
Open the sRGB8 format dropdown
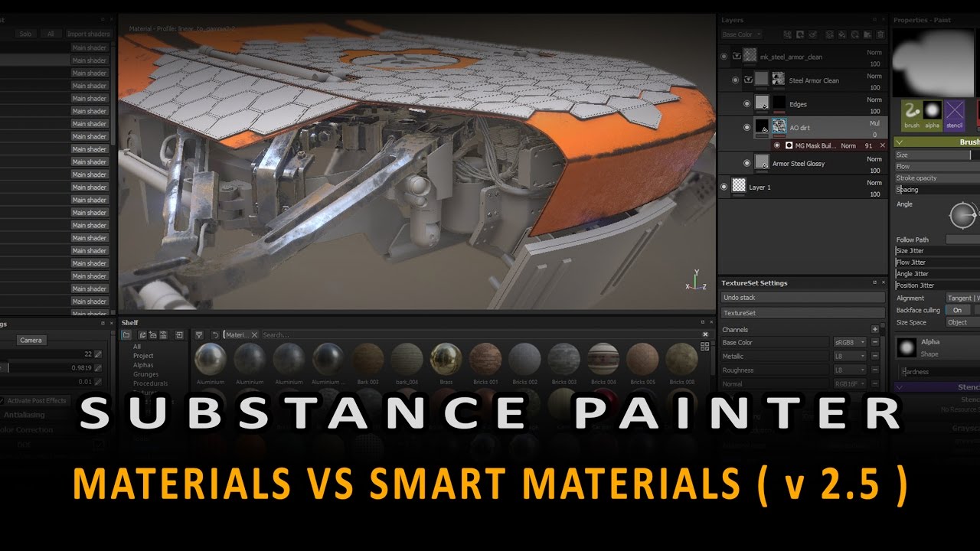850,342
